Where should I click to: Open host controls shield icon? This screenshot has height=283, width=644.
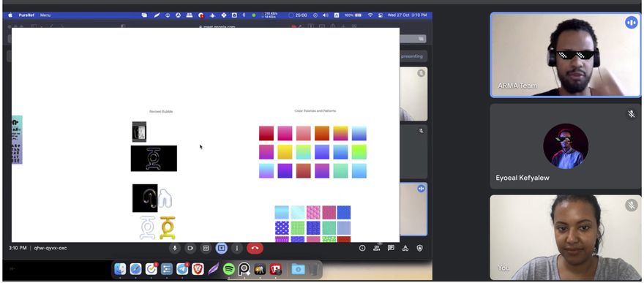[x=419, y=248]
